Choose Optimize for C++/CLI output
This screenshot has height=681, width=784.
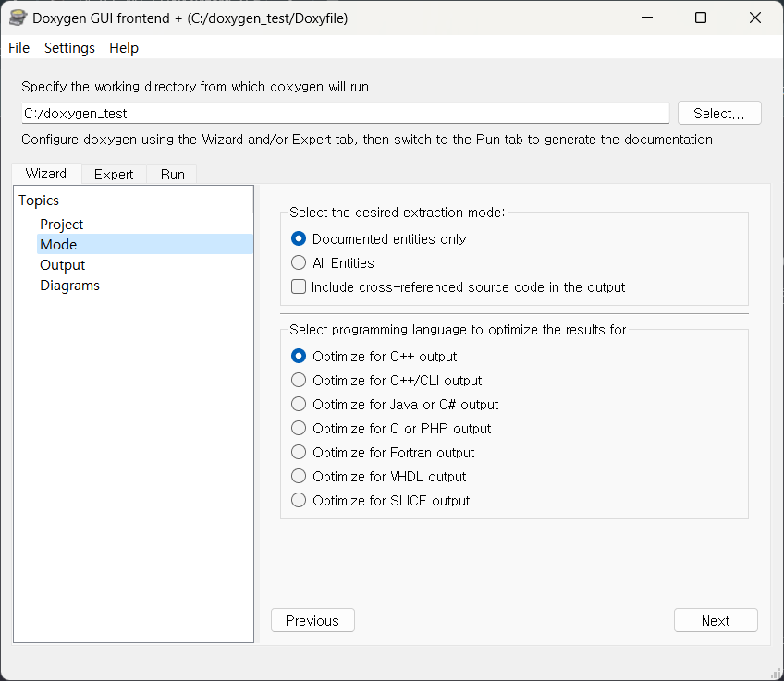[x=299, y=381]
